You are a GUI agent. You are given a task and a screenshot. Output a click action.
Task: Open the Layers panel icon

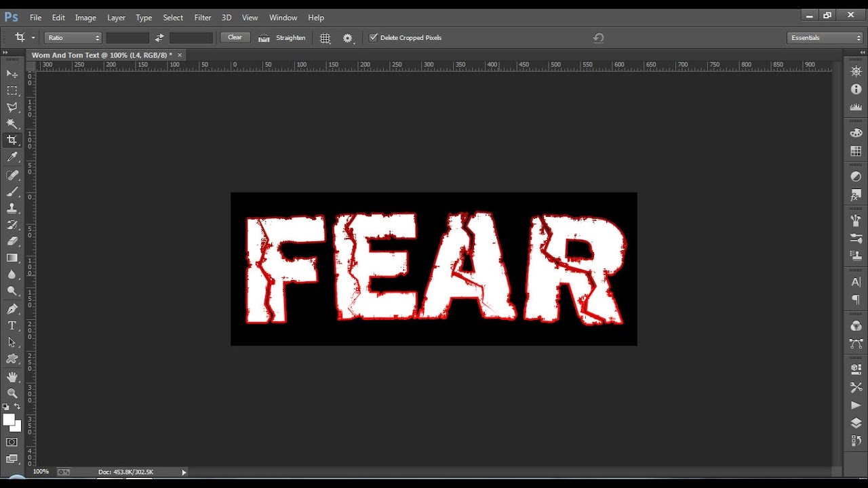[856, 423]
